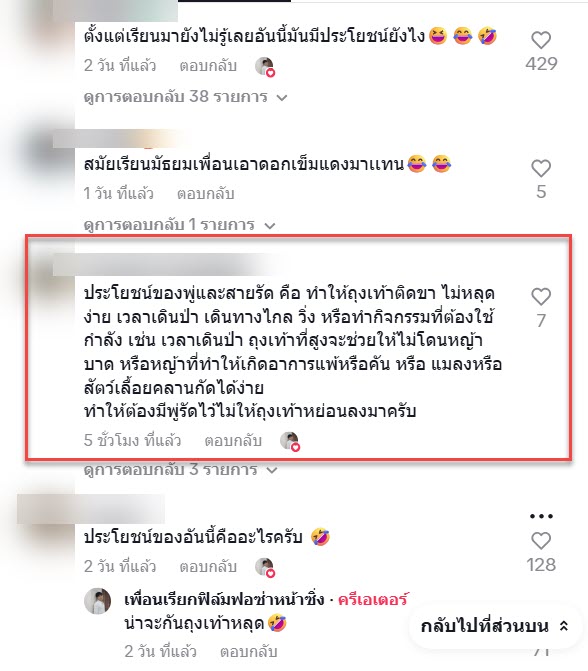Screen dimensions: 588x671
Task: Reply to ประโยชน์ของอันนี้คืออะไรครับ comment
Action: [x=208, y=567]
